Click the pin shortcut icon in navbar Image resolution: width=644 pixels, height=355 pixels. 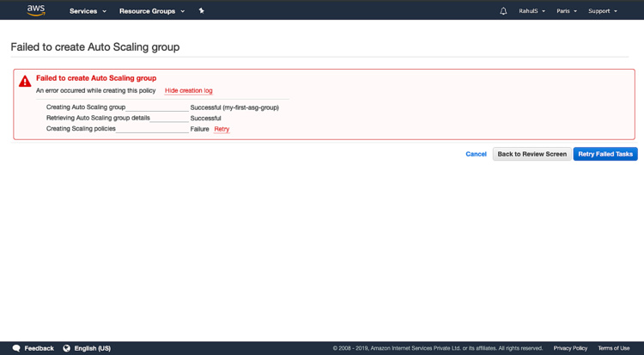[x=202, y=11]
